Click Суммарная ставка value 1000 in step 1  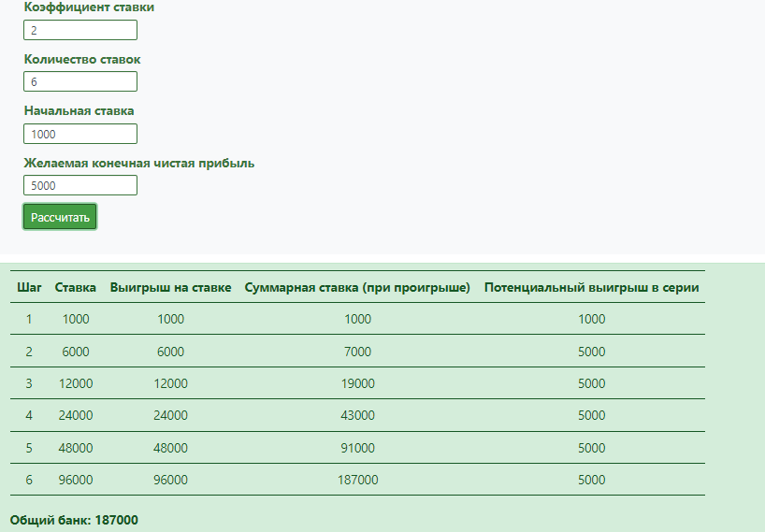(x=357, y=319)
